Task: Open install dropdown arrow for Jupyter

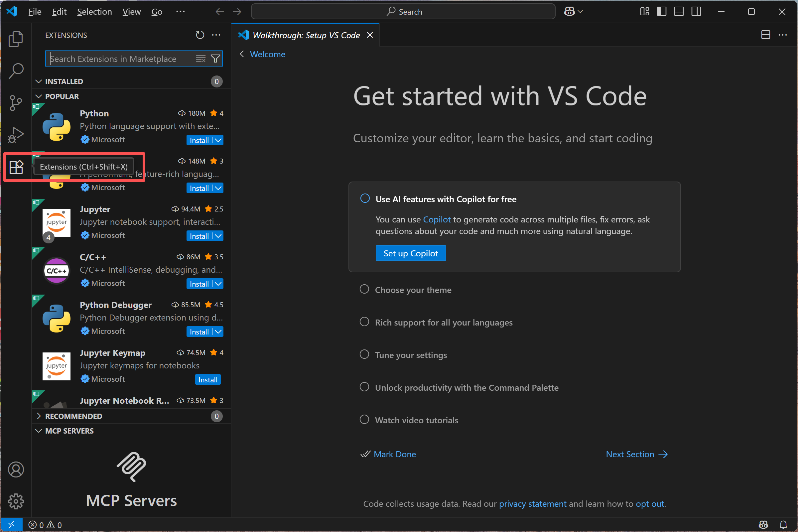Action: click(218, 236)
